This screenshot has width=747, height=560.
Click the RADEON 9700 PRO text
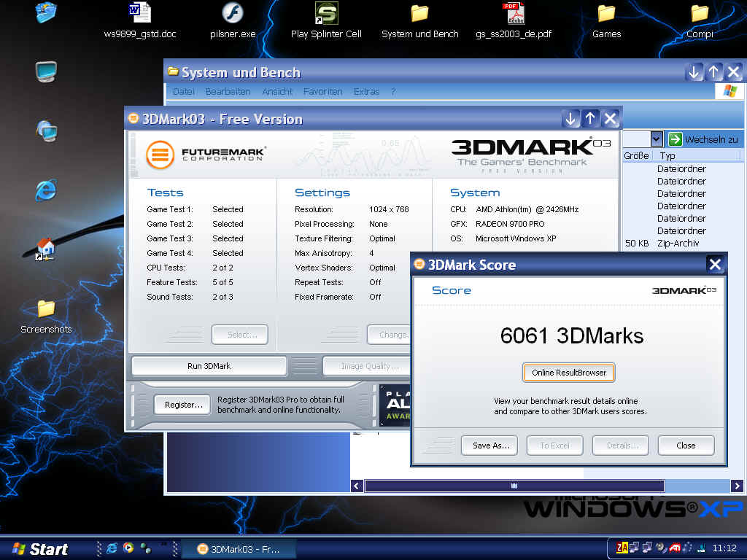tap(510, 224)
